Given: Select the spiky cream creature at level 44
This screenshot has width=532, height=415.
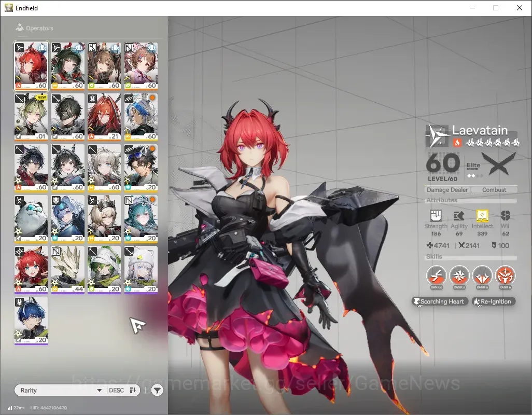Looking at the screenshot, I should click(x=68, y=270).
